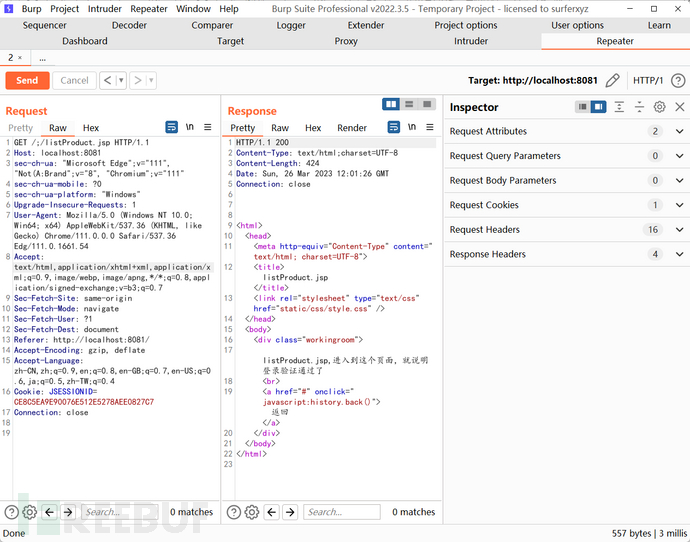The image size is (690, 542).
Task: Click the Cancel button
Action: point(74,81)
